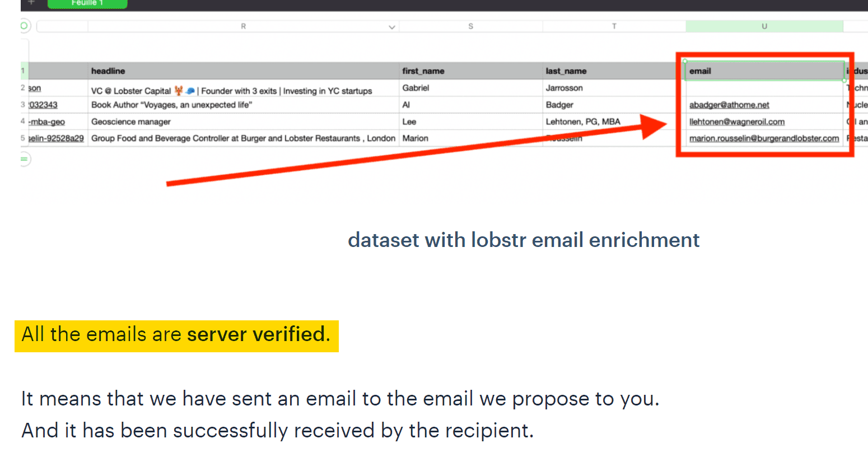Click caption 'dataset with lobstr email enrichment'
Viewport: 868px width, 457px height.
click(524, 240)
